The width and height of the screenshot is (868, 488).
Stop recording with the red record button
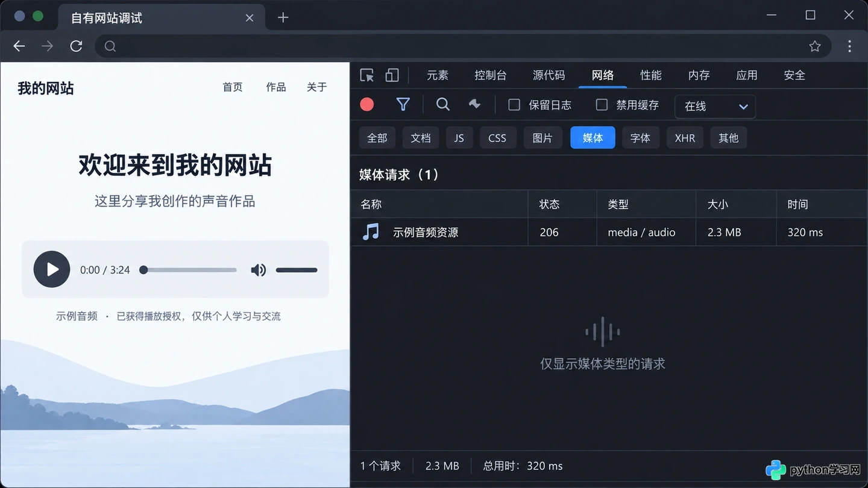click(x=366, y=105)
